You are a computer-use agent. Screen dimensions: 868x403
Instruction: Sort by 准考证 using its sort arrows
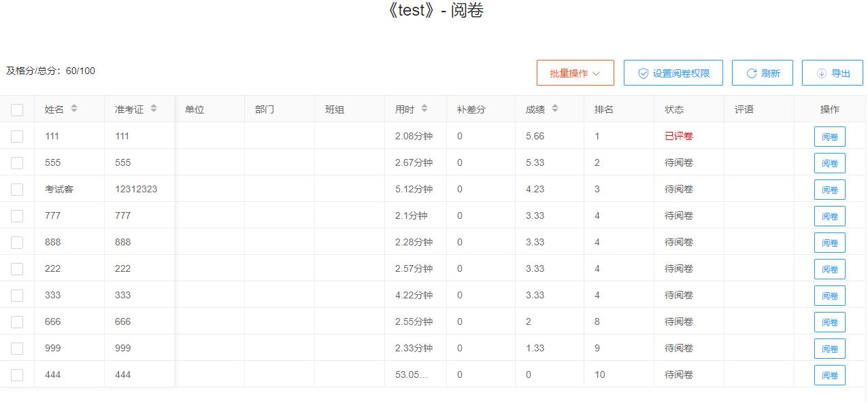[154, 109]
